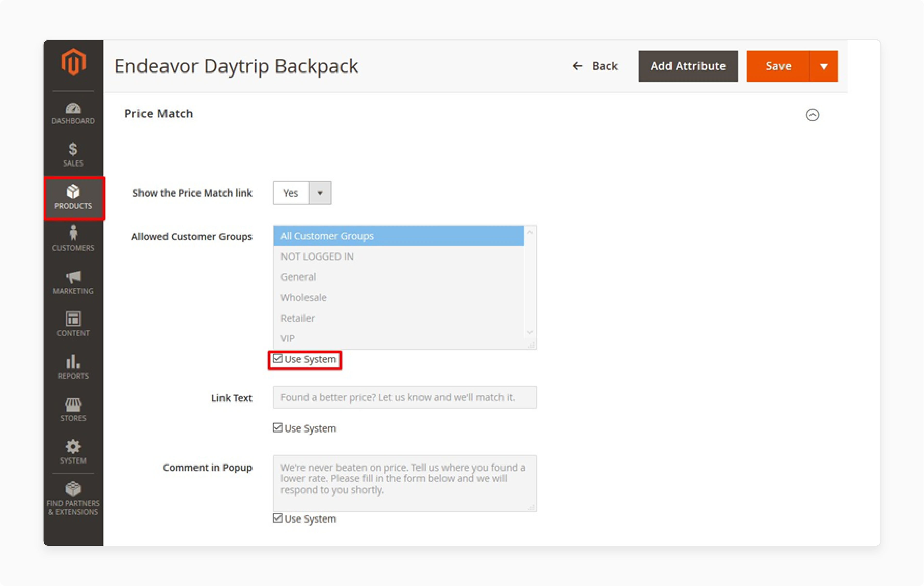Open the Sales sidebar menu

(73, 155)
